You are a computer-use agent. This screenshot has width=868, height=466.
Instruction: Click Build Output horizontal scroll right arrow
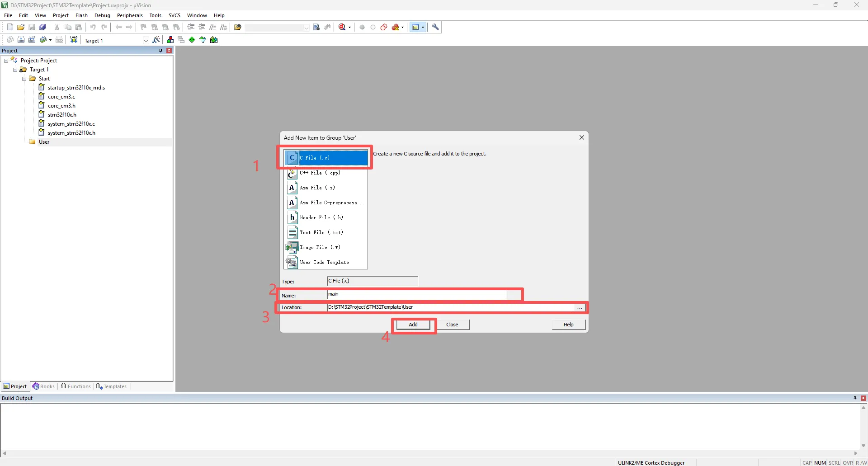[856, 453]
